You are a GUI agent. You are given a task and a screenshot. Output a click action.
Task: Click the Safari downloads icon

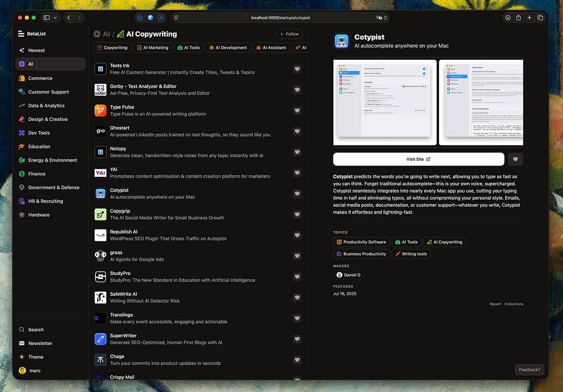pyautogui.click(x=507, y=18)
